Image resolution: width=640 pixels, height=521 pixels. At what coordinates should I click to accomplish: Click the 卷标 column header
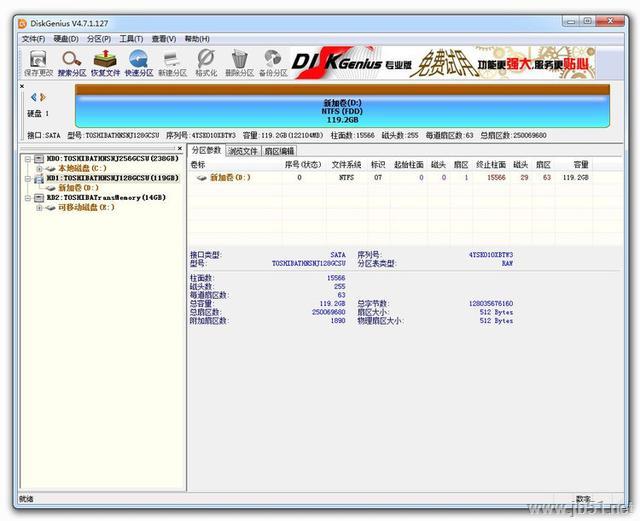click(x=198, y=165)
